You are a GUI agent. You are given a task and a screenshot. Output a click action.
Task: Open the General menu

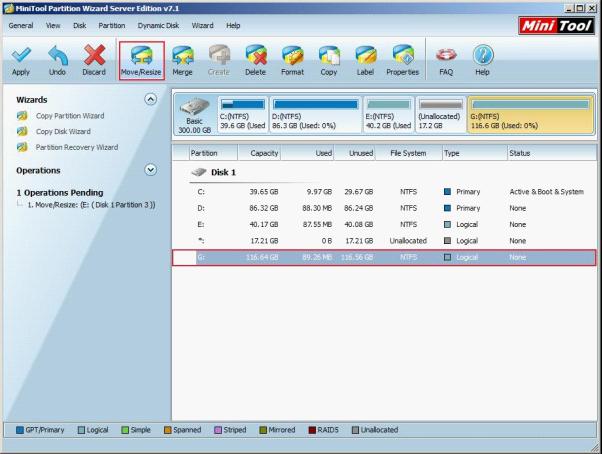pyautogui.click(x=21, y=26)
